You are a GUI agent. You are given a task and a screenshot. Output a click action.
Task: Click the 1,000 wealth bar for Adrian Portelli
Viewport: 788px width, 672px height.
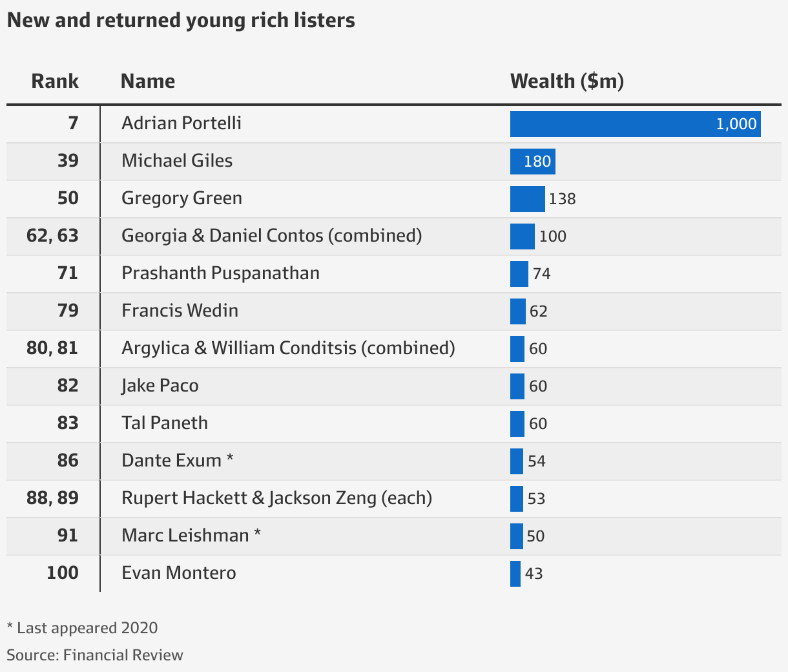click(636, 124)
